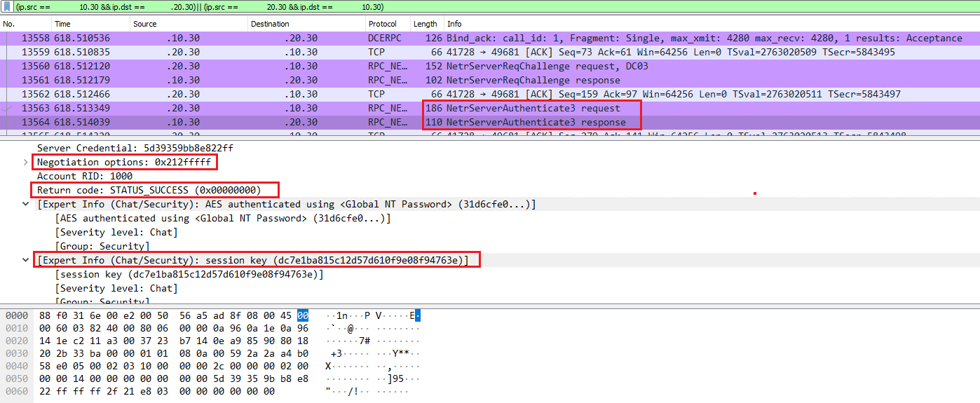Click the DCERPC protocol cell
The image size is (980, 403).
tap(385, 38)
